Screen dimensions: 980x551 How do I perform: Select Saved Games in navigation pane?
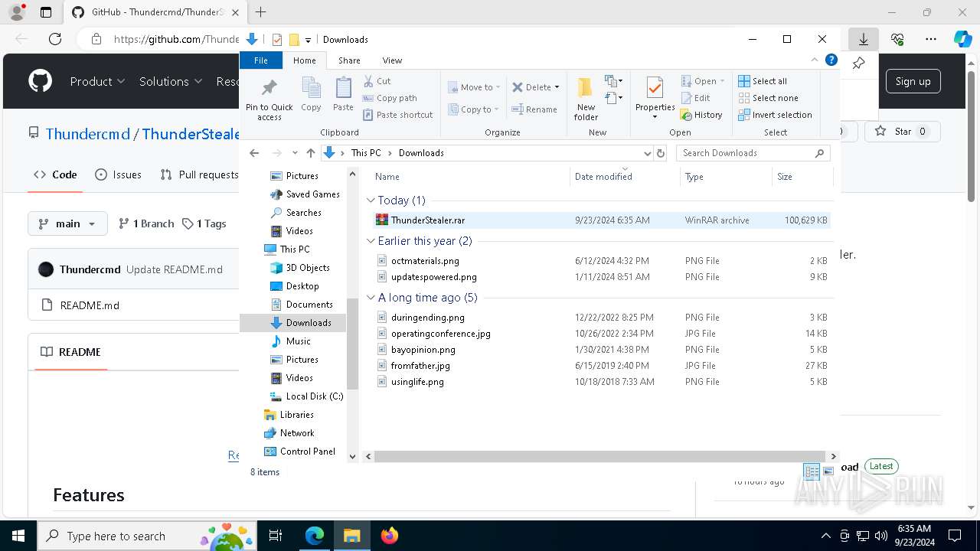coord(305,194)
